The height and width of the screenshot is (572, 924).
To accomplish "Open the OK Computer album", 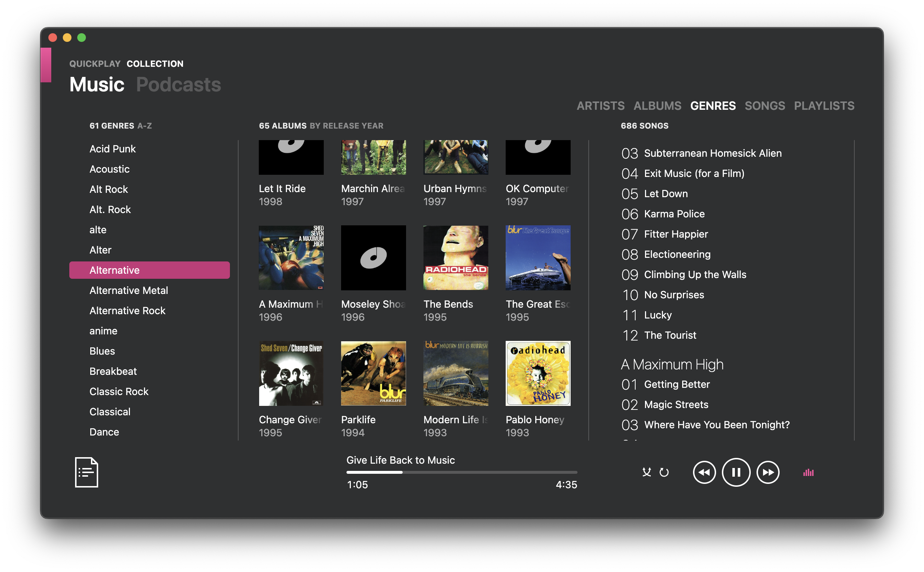I will (538, 157).
